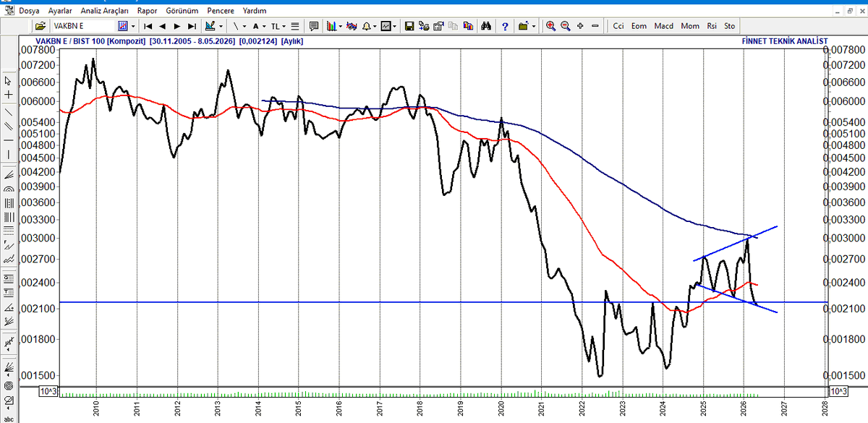
Task: Open the chart type icon beside VAKBN E
Action: (122, 26)
